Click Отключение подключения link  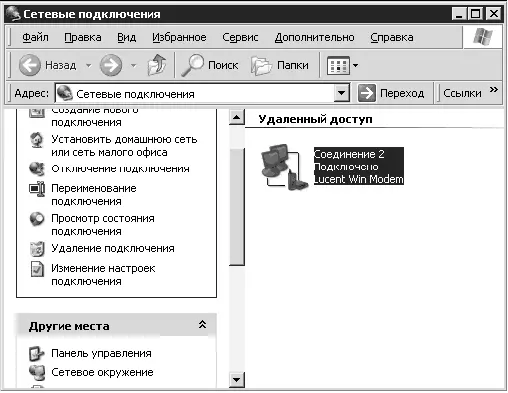pyautogui.click(x=120, y=169)
